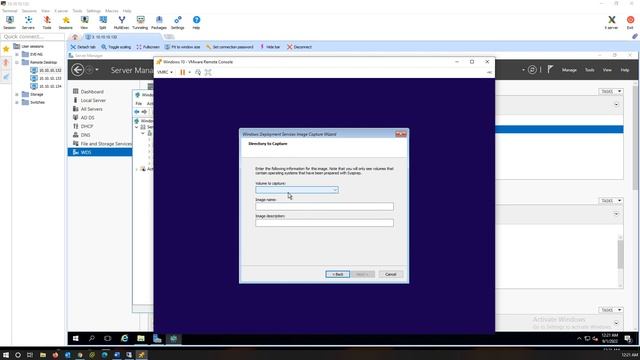
Task: Open Server Manager Help menu
Action: tap(624, 70)
